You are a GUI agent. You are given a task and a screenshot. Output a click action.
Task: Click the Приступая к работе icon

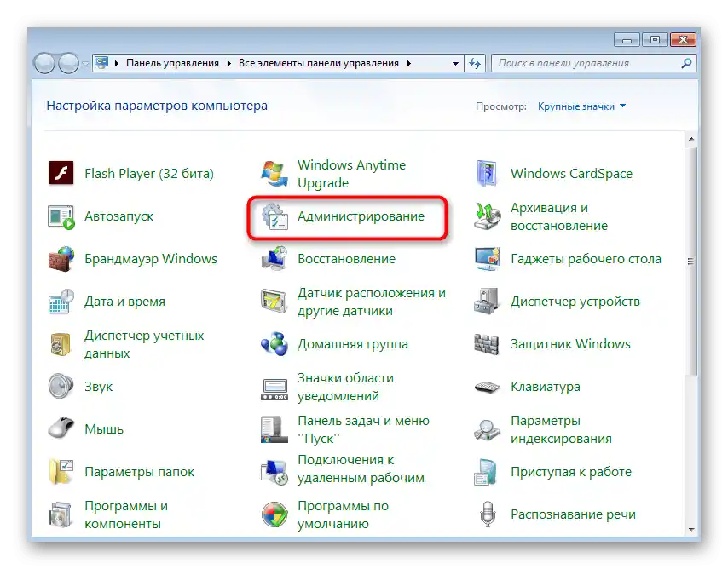487,472
